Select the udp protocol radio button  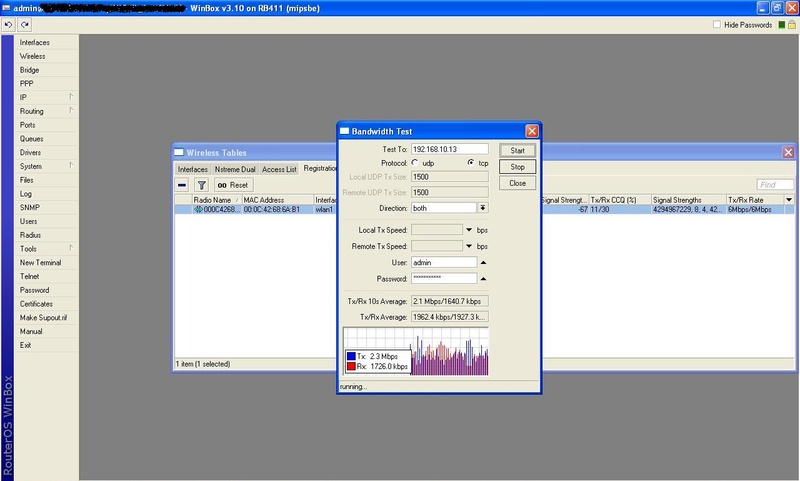(x=415, y=163)
